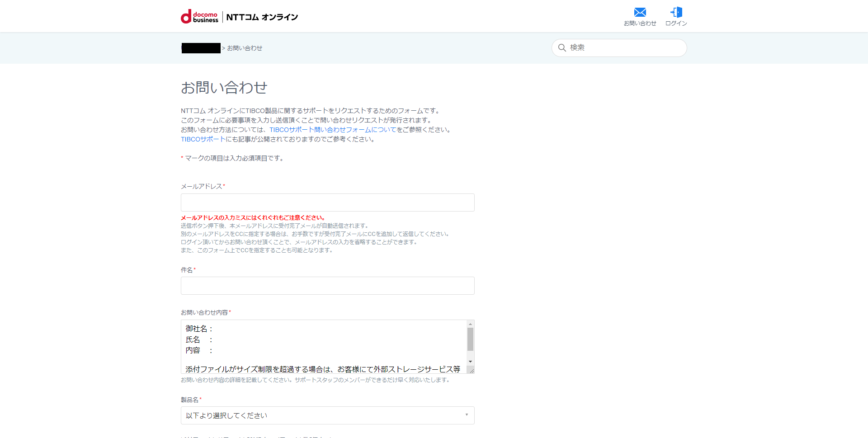Click the docomo business logo

pos(199,17)
